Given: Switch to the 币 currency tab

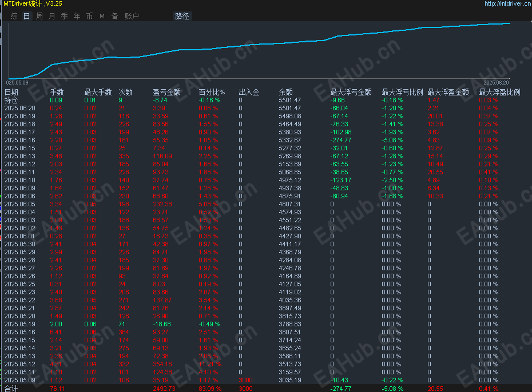Looking at the screenshot, I should tap(90, 16).
